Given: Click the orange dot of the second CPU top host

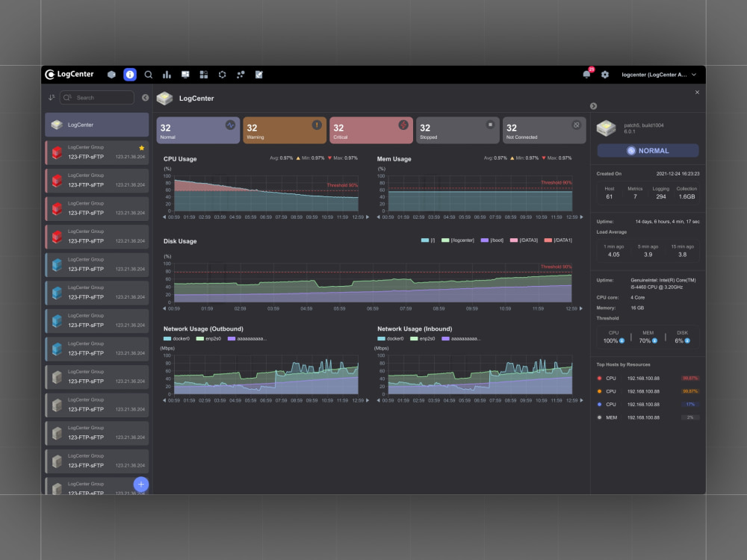Looking at the screenshot, I should [599, 391].
